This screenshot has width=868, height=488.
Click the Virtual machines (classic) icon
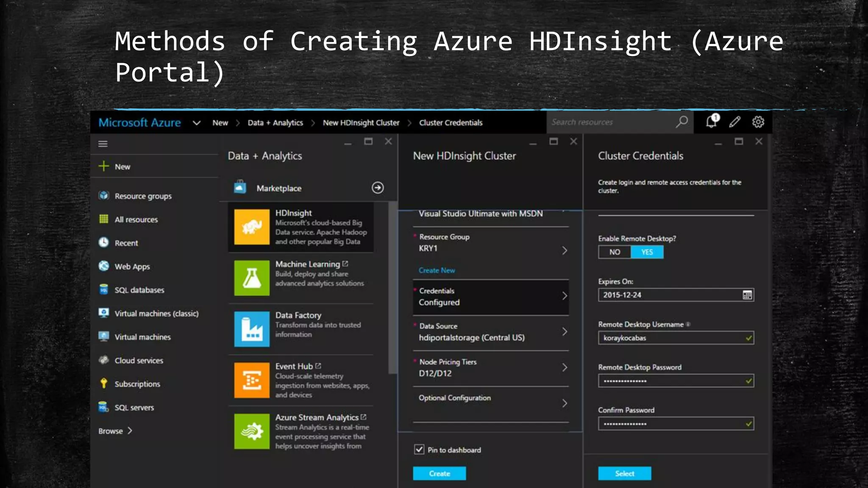103,313
